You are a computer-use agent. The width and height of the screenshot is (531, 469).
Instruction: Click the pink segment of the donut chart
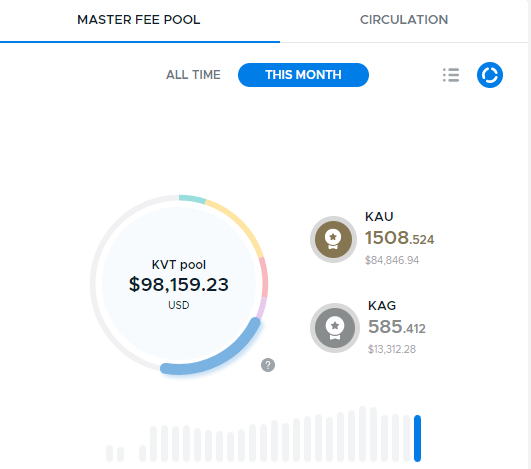[264, 278]
